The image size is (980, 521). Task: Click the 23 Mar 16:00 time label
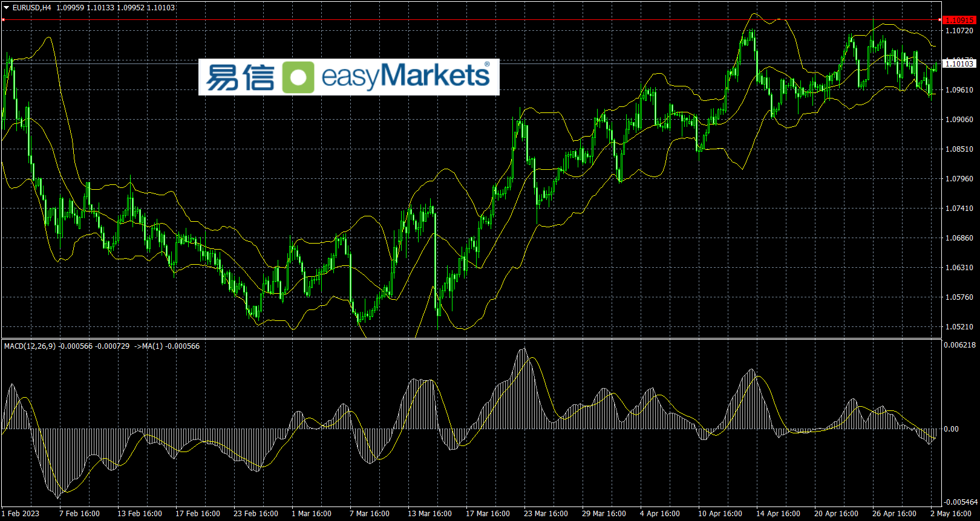point(546,514)
